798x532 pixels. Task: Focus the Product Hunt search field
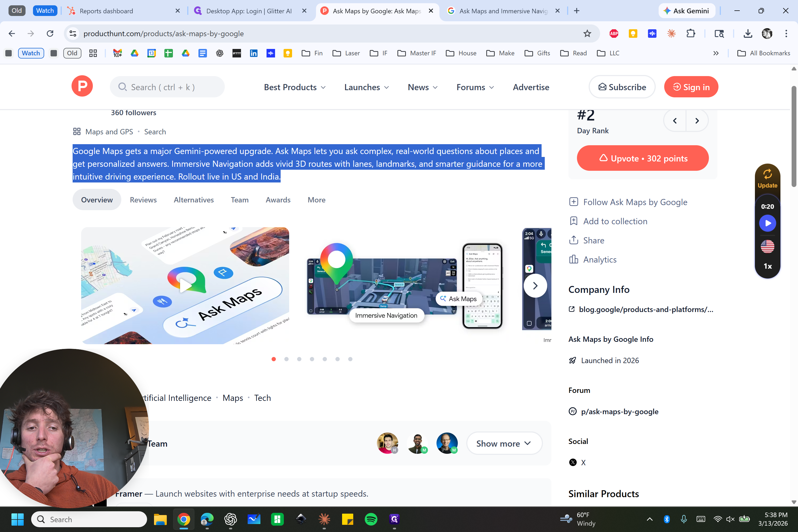(167, 87)
